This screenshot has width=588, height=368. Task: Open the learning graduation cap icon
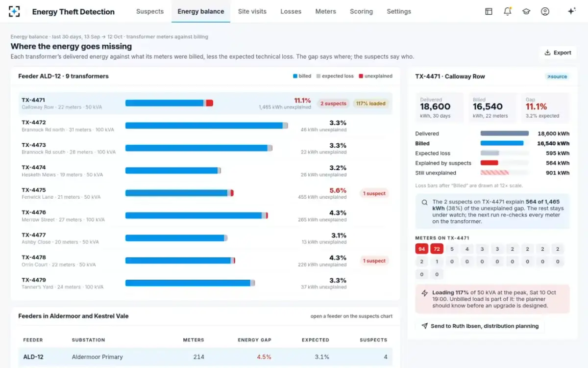click(526, 11)
